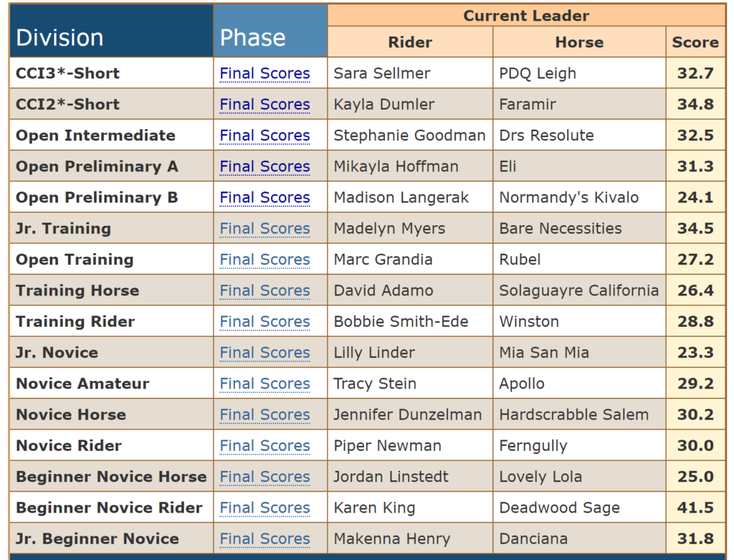This screenshot has height=560, width=734.
Task: Click rider name Sara Sellmer
Action: pyautogui.click(x=382, y=74)
